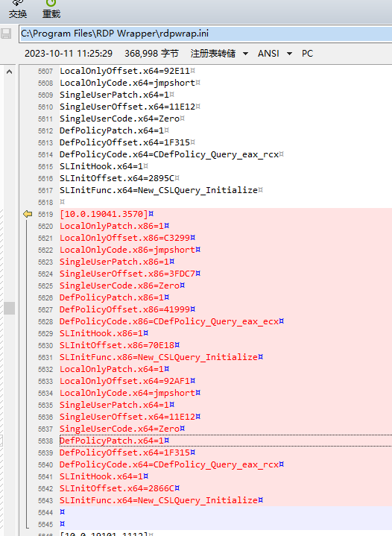Click line SLInitHook.x64=1 at 5615
This screenshot has width=392, height=536.
pos(101,166)
